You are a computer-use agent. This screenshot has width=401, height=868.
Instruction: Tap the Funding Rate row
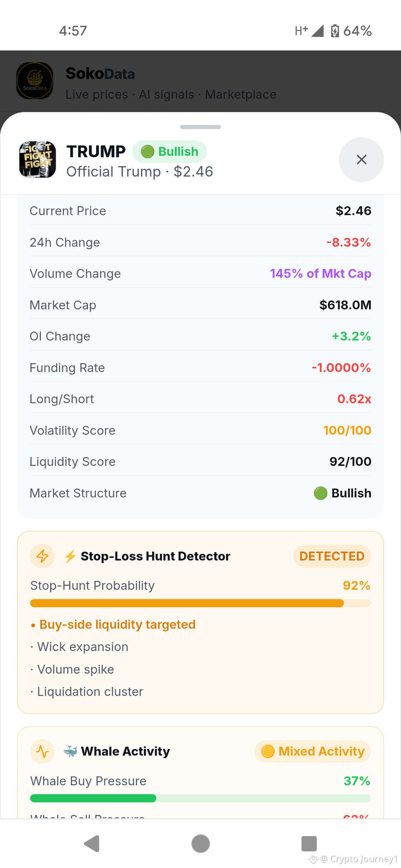[200, 368]
